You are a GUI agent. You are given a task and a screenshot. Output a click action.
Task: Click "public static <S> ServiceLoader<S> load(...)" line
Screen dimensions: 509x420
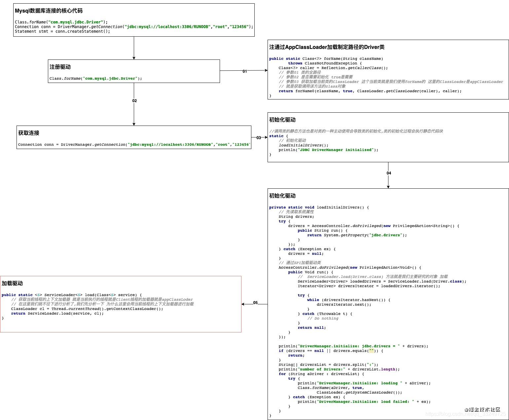click(x=72, y=295)
